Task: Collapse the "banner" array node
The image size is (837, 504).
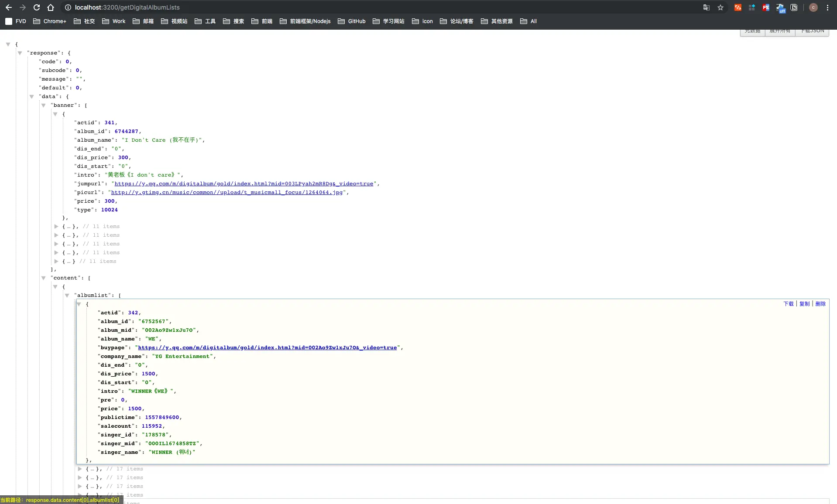Action: coord(44,105)
